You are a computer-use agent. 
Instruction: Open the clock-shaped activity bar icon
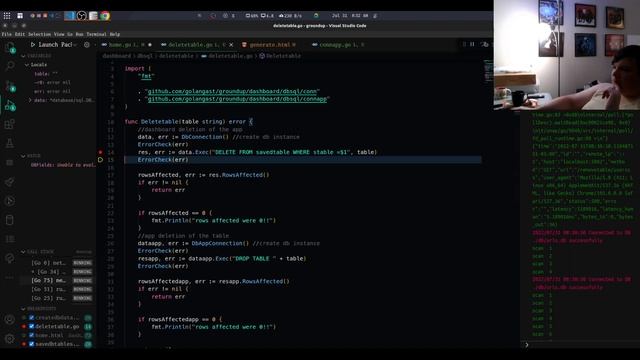coord(10,201)
